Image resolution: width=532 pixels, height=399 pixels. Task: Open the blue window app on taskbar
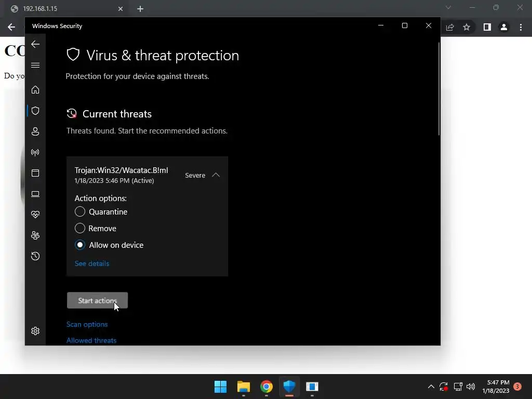coord(312,387)
